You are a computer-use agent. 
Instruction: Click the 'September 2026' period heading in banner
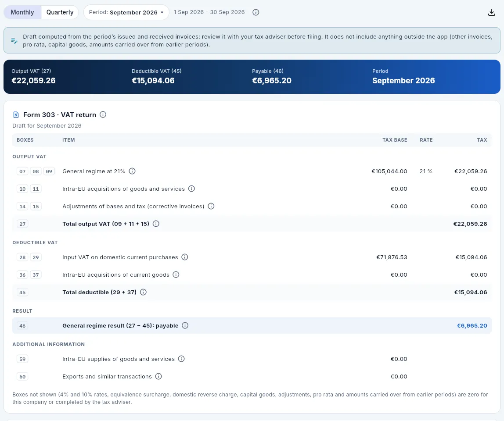[403, 81]
